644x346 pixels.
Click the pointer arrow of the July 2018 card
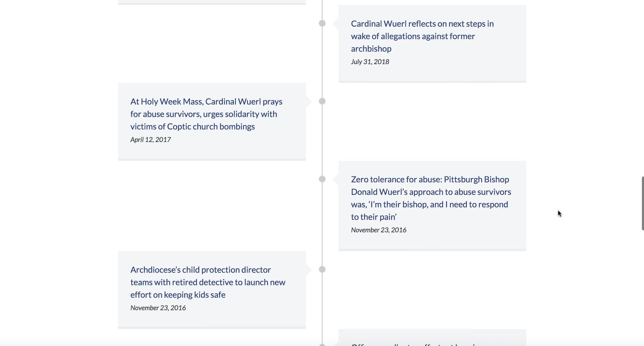[x=335, y=23]
